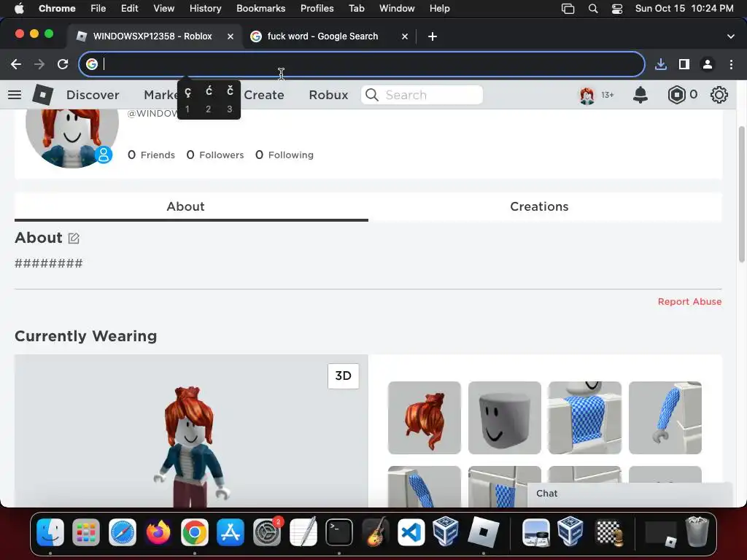The image size is (747, 560).
Task: Toggle the Chrome side panel icon
Action: pos(684,64)
